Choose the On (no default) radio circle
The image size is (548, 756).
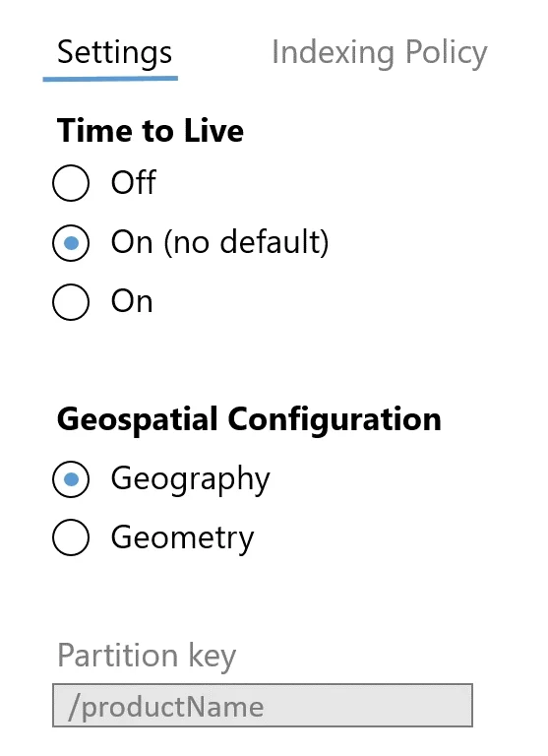[71, 242]
